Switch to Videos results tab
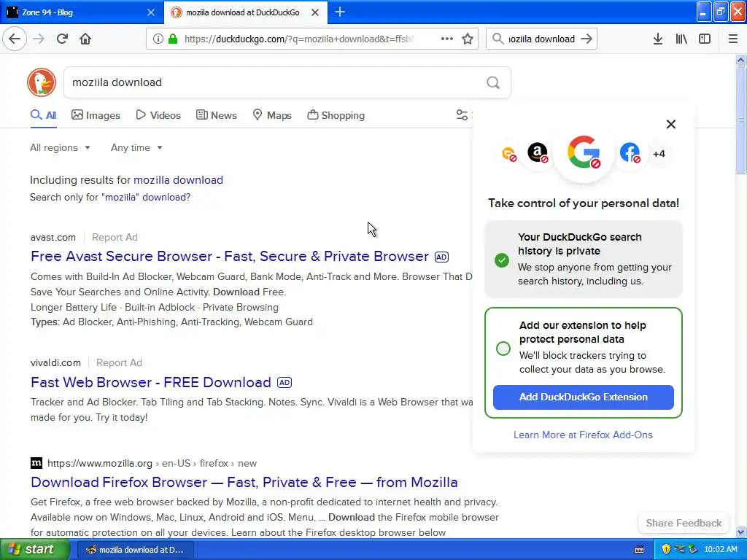This screenshot has height=560, width=747. tap(158, 115)
